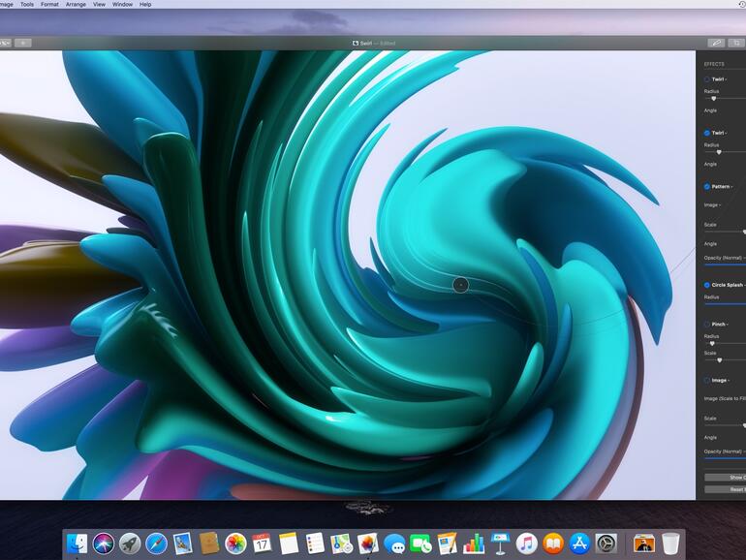Open the Image (Scale to Fill) dropdown

pos(725,399)
